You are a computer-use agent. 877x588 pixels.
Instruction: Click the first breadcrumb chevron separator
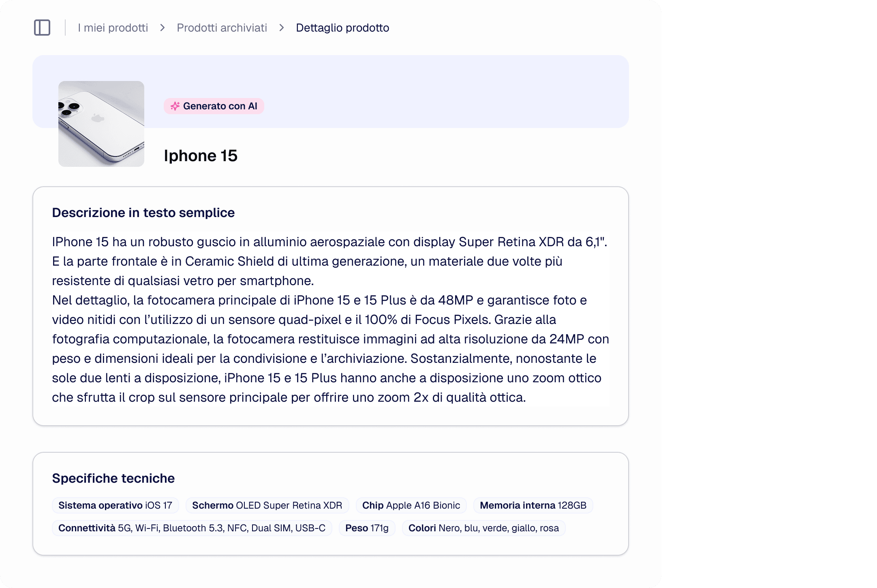(163, 28)
